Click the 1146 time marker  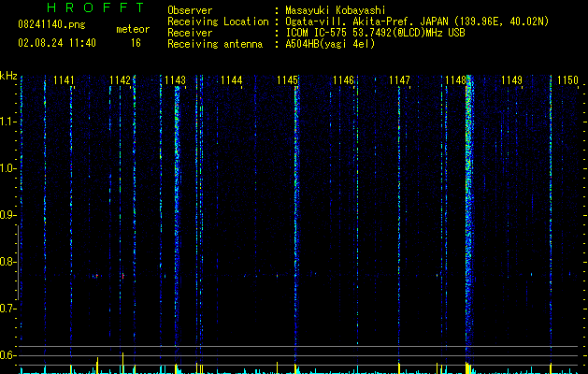(343, 80)
